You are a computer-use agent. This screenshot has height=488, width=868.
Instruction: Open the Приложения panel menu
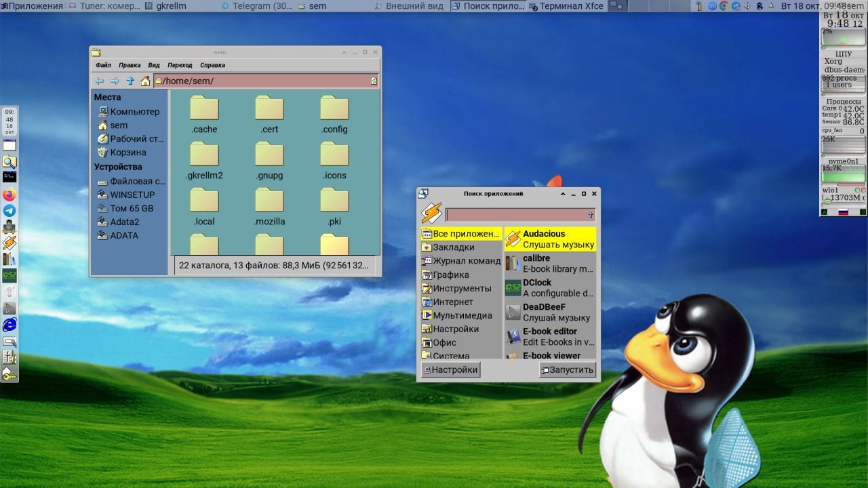pos(32,6)
